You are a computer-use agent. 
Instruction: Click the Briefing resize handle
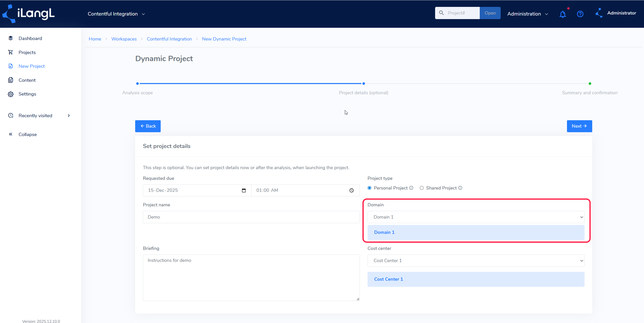tap(358, 299)
